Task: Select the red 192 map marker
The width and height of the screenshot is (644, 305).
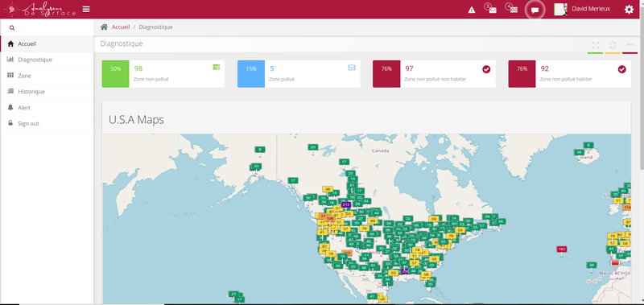Action: (x=562, y=250)
